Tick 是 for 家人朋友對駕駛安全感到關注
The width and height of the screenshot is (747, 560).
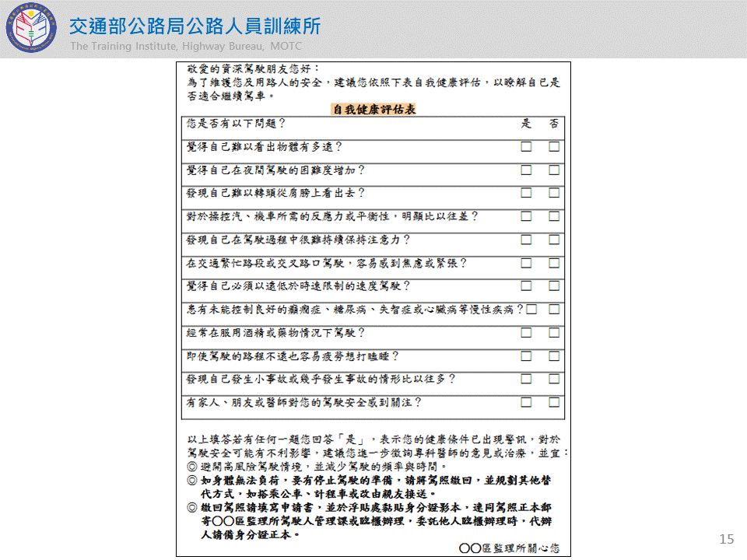[x=527, y=402]
